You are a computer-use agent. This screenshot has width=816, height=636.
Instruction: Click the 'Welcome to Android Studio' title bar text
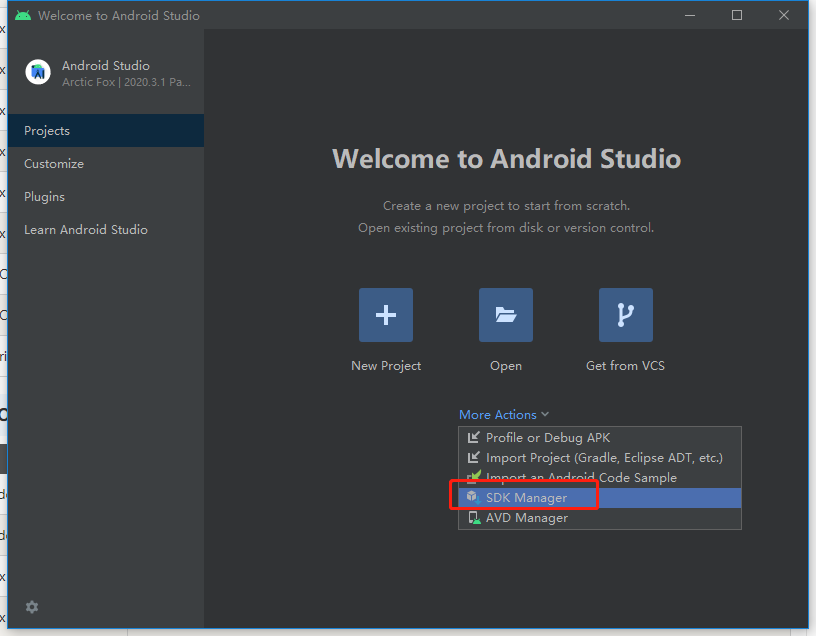119,16
